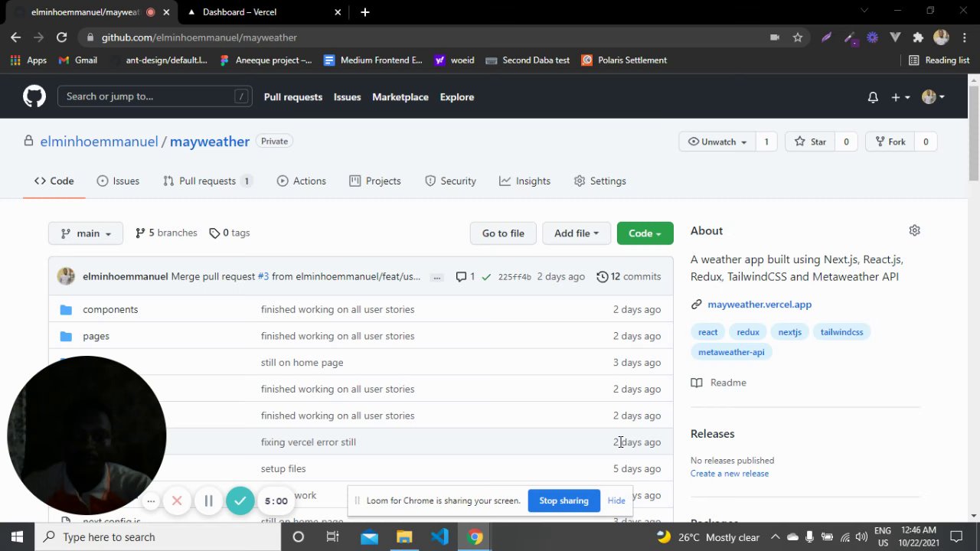Viewport: 980px width, 551px height.
Task: Open Task View in taskbar
Action: click(x=333, y=537)
